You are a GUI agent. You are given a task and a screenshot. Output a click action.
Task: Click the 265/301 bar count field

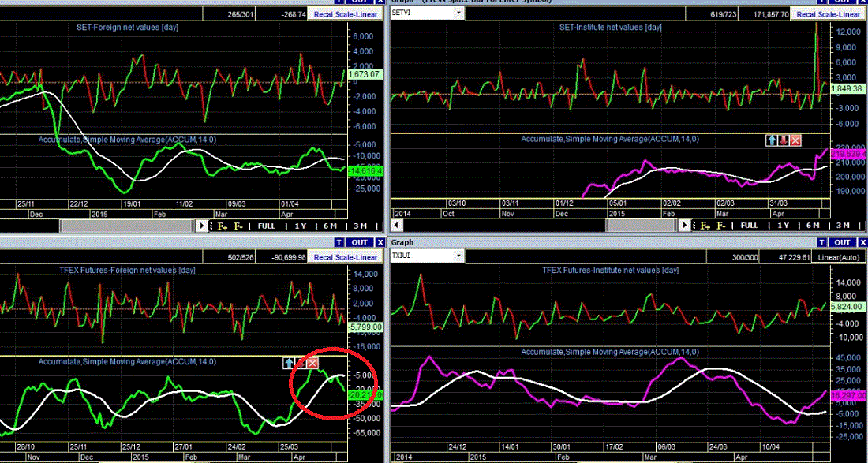[x=229, y=14]
